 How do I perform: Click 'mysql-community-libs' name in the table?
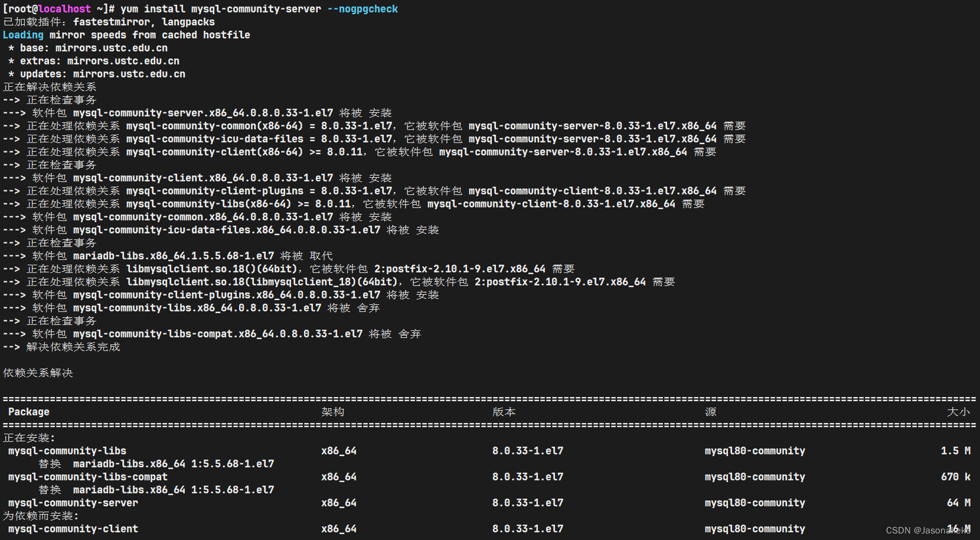(67, 451)
